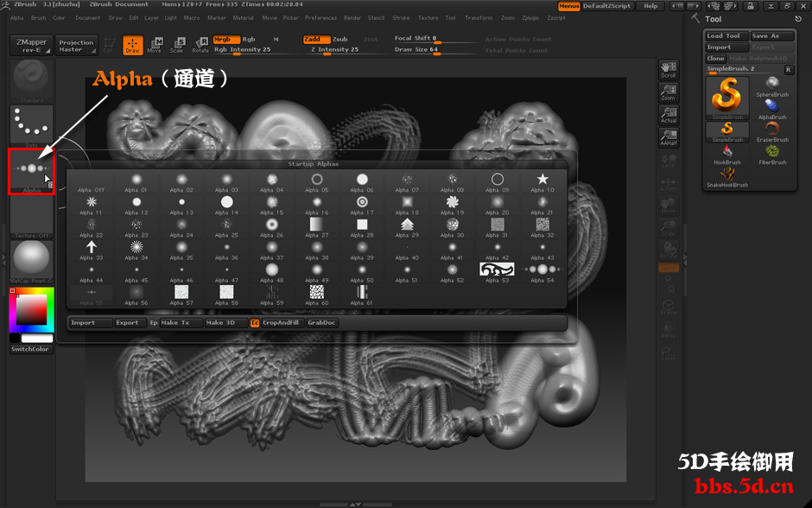The image size is (812, 508).
Task: Click the Make Tx button
Action: click(181, 322)
